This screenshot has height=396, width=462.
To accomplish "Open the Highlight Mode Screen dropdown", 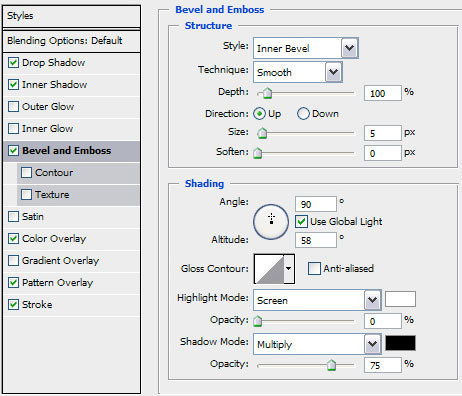I will click(317, 300).
